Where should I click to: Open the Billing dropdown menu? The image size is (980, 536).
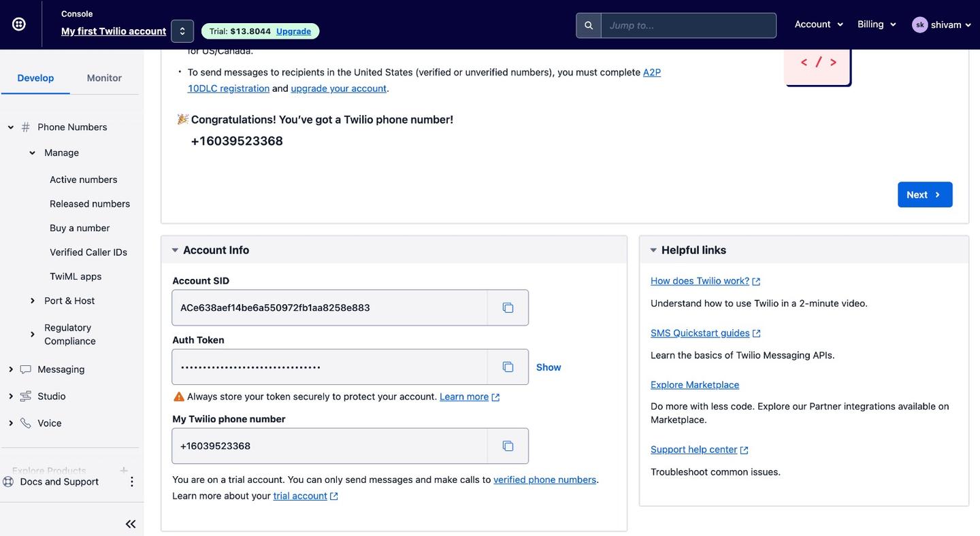tap(877, 24)
